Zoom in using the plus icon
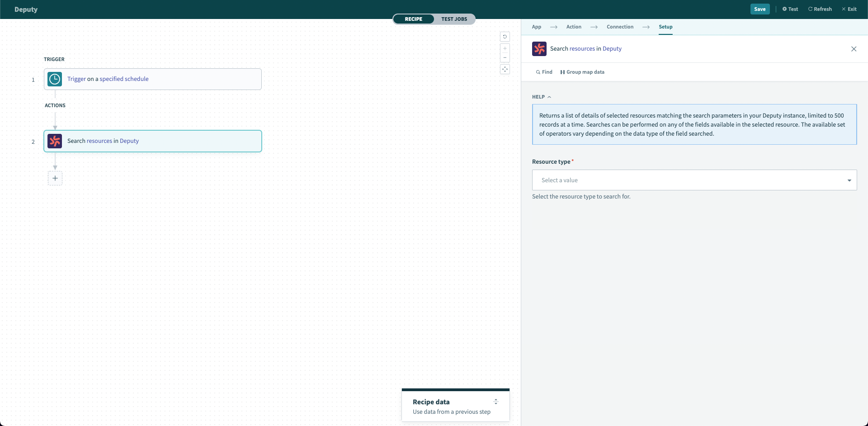 pyautogui.click(x=505, y=48)
